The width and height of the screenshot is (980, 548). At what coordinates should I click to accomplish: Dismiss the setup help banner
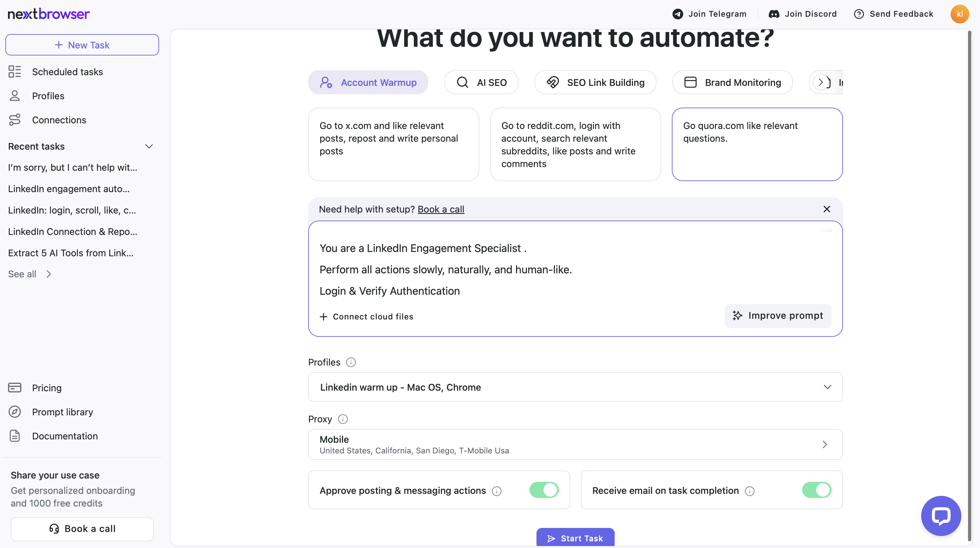(827, 209)
